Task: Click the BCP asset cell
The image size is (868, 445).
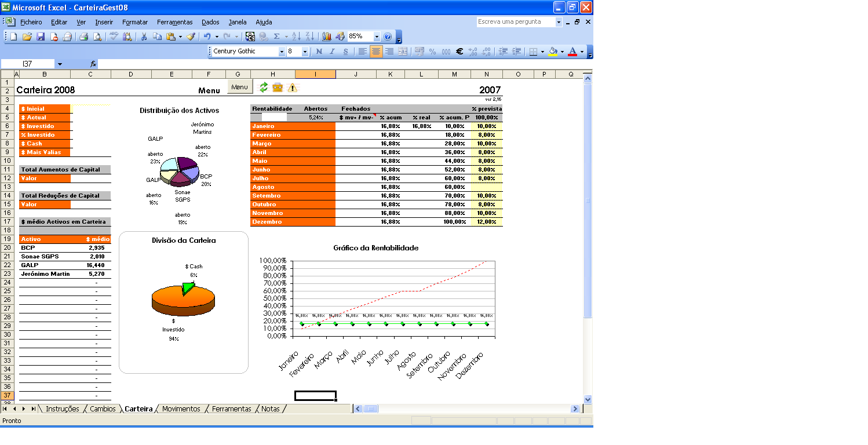Action: [45, 247]
